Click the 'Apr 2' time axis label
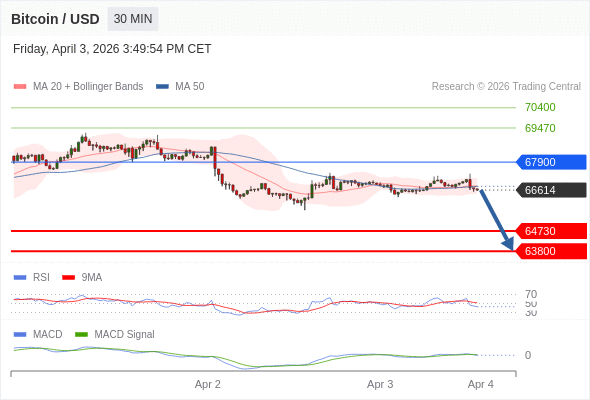This screenshot has width=590, height=400. point(208,385)
